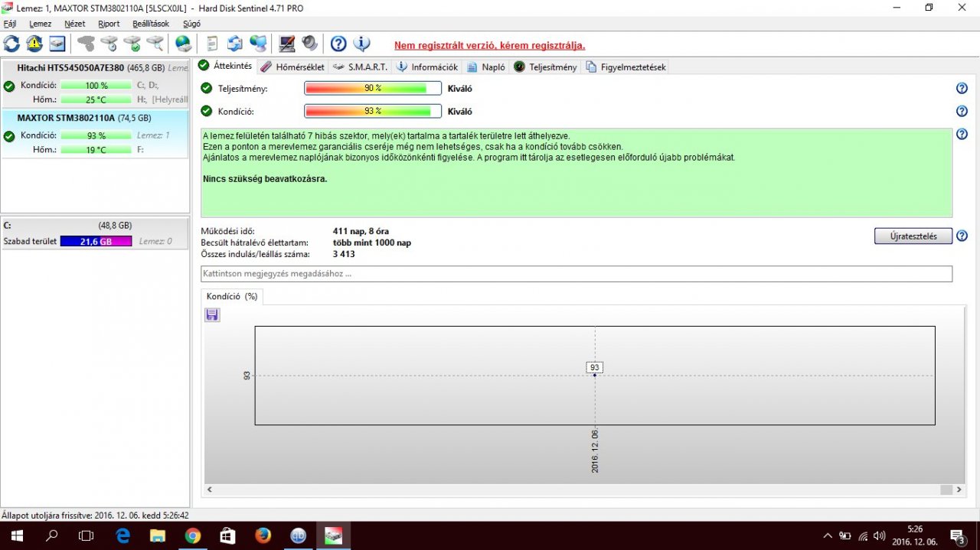Click the monitor configuration toolbar icon
Viewport: 980px width, 550px height.
(x=287, y=44)
